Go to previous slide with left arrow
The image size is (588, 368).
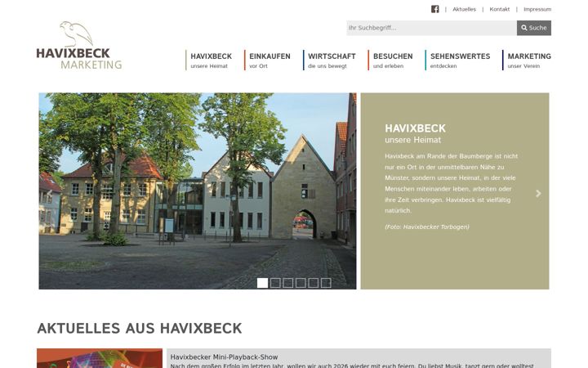49,193
